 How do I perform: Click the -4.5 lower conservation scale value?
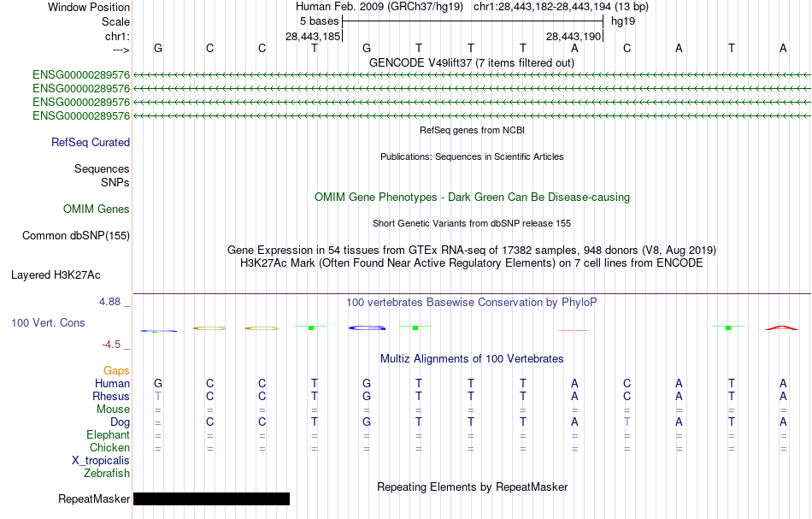click(111, 345)
